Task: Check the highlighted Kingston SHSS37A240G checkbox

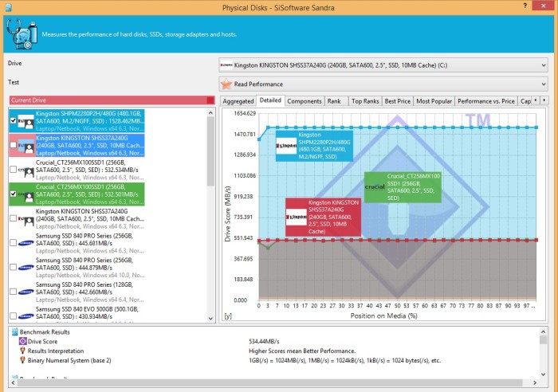Action: coord(14,145)
